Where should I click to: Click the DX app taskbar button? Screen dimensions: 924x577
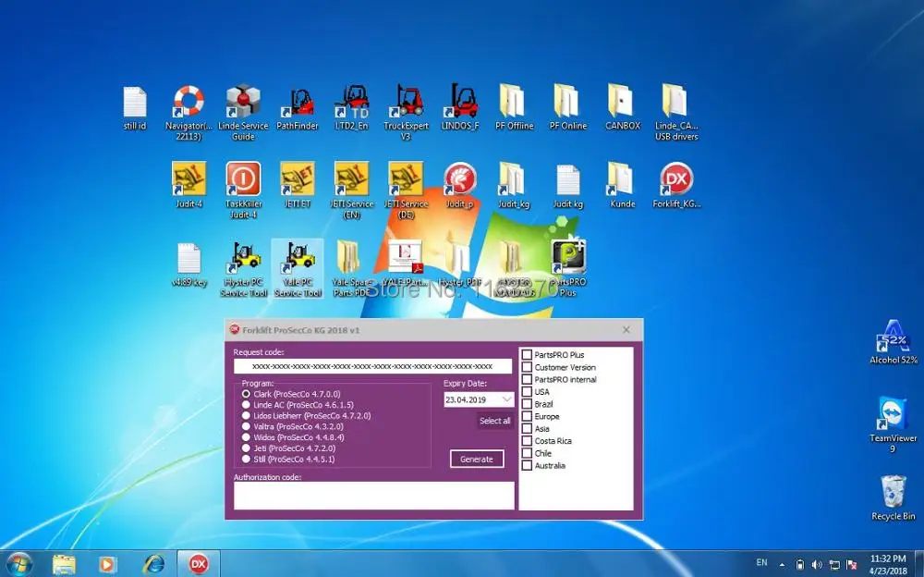point(199,564)
